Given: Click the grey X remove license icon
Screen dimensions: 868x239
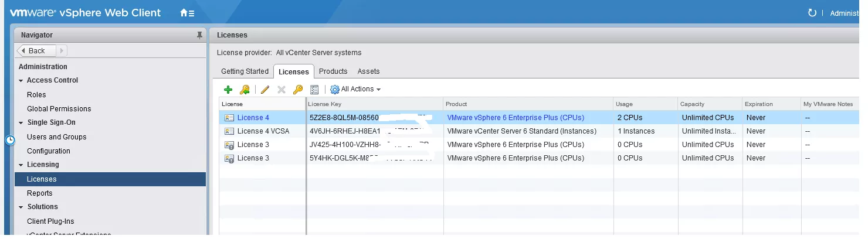Looking at the screenshot, I should point(281,90).
